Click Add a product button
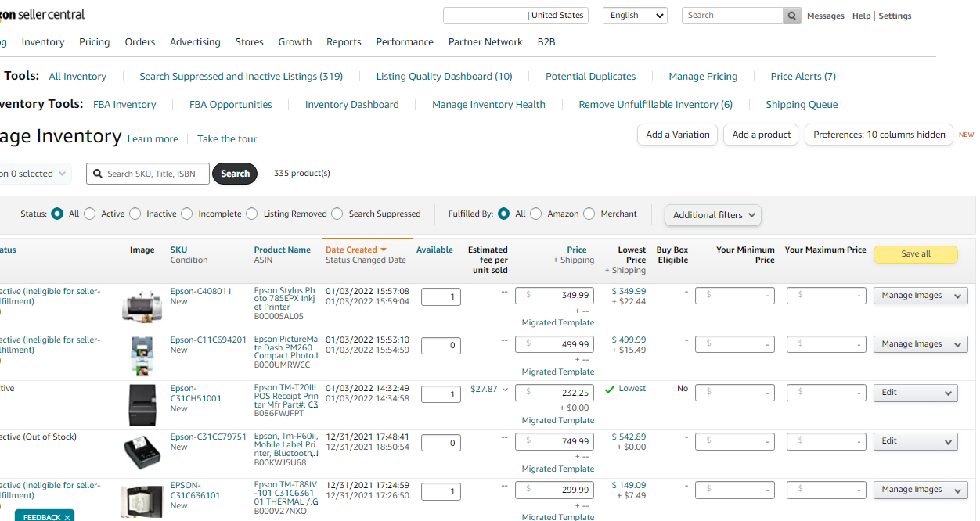 pyautogui.click(x=762, y=135)
